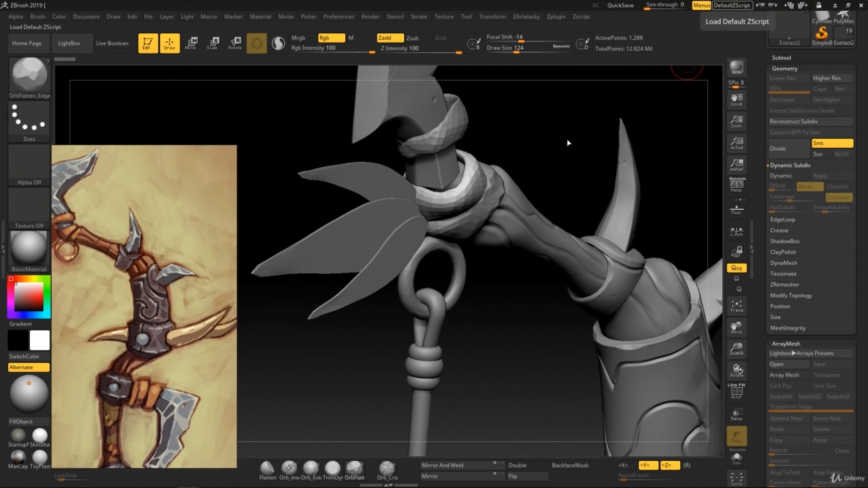Collapse the Dynamic Subdiv section
Screen dimensions: 868x488
pos(790,165)
